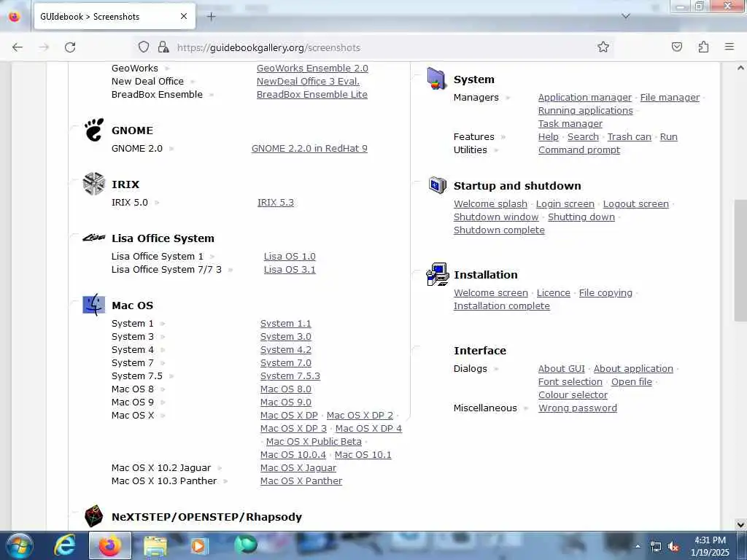
Task: Open the Mac OS X Public Beta link
Action: click(x=314, y=441)
